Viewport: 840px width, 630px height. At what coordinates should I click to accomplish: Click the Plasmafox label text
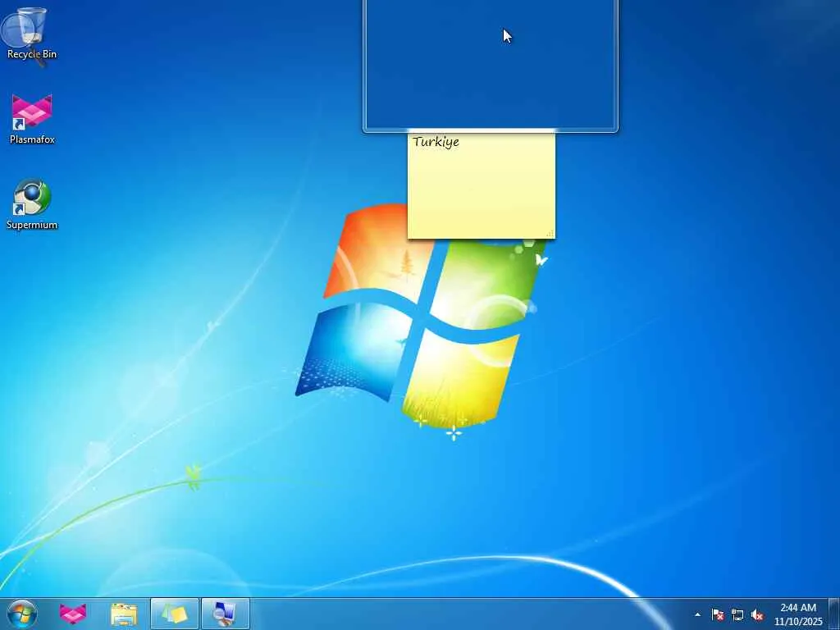pos(32,139)
